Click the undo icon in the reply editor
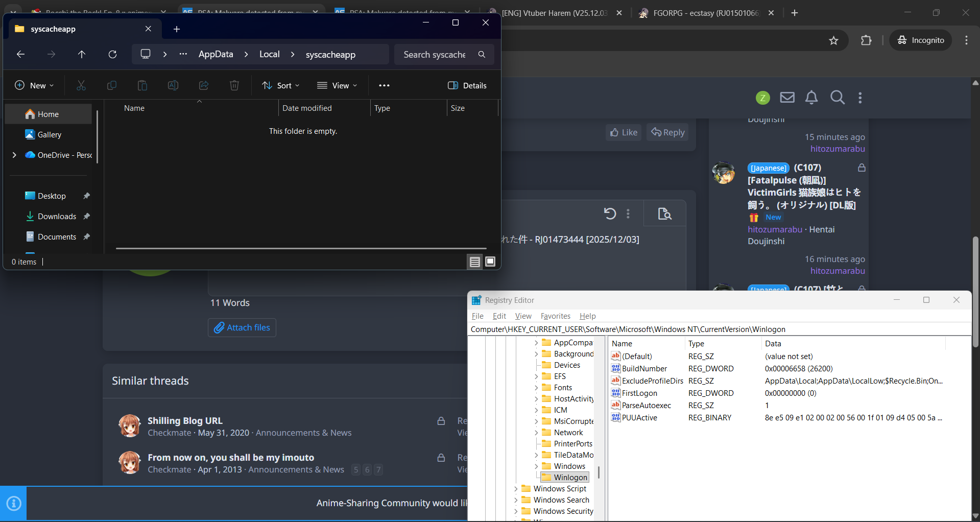 [610, 213]
